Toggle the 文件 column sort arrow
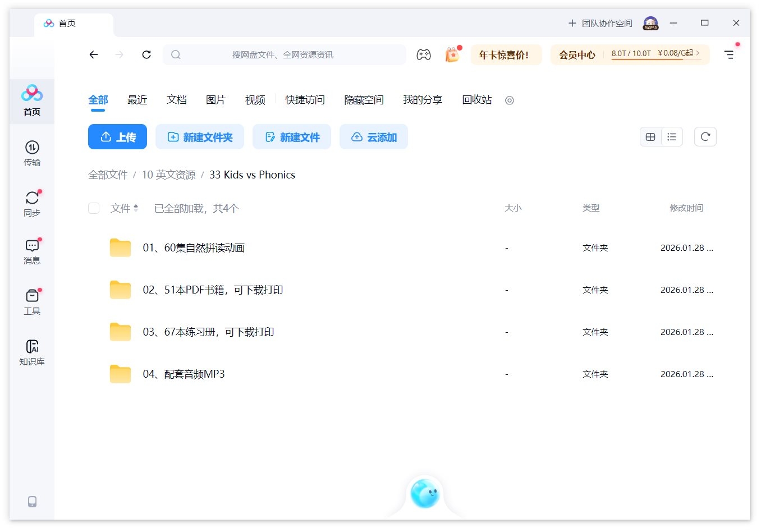The height and width of the screenshot is (532, 761). (x=136, y=208)
